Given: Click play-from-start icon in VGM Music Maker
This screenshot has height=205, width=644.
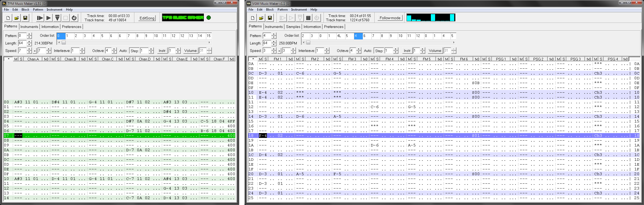Looking at the screenshot, I should pos(283,18).
